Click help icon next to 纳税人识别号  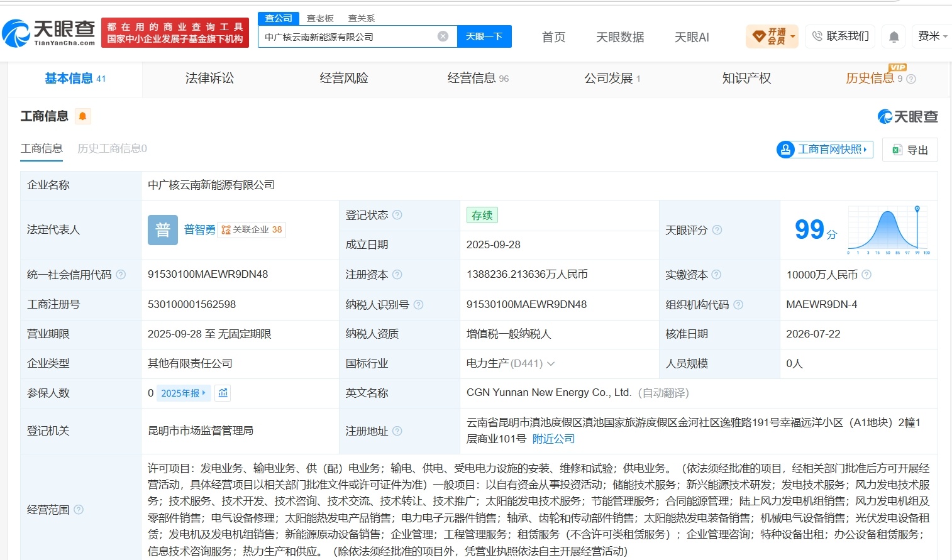pos(418,305)
